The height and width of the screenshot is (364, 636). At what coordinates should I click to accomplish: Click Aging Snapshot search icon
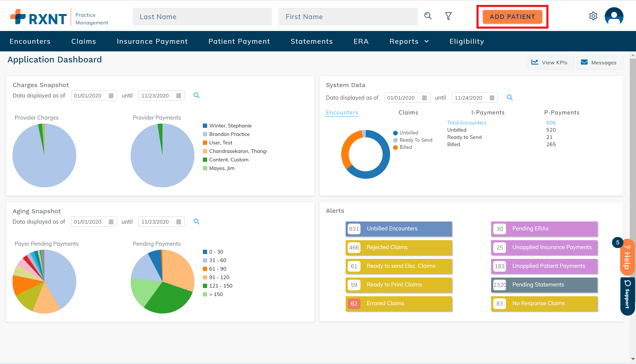196,222
